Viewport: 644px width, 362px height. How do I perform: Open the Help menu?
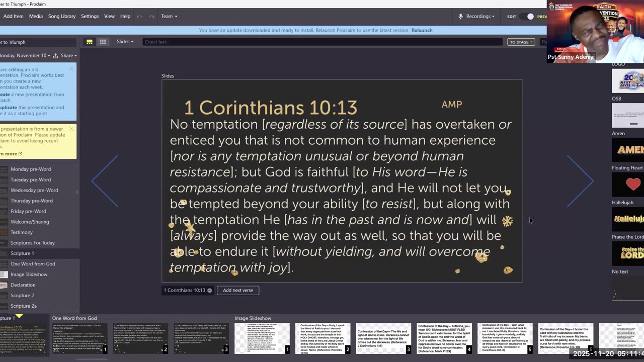pyautogui.click(x=125, y=16)
